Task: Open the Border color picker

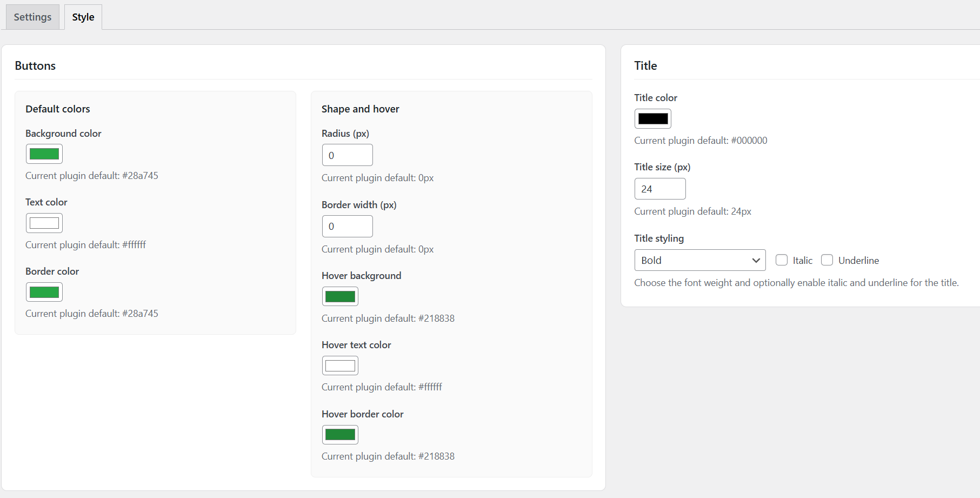Action: point(44,291)
